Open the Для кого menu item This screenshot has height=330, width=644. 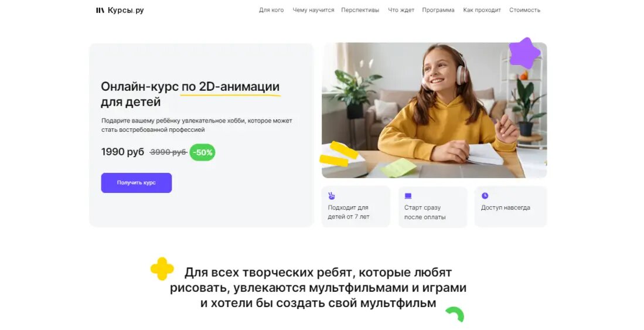(x=271, y=11)
